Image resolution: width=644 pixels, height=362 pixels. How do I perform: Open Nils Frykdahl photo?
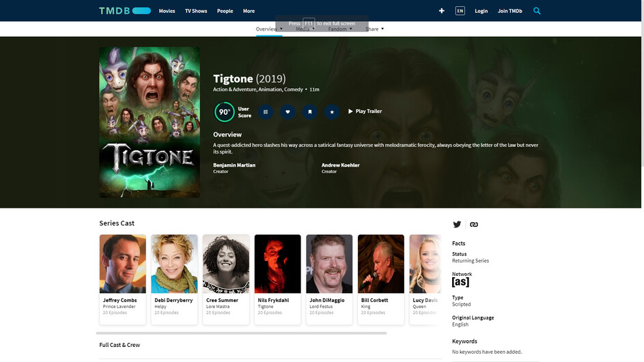[278, 264]
